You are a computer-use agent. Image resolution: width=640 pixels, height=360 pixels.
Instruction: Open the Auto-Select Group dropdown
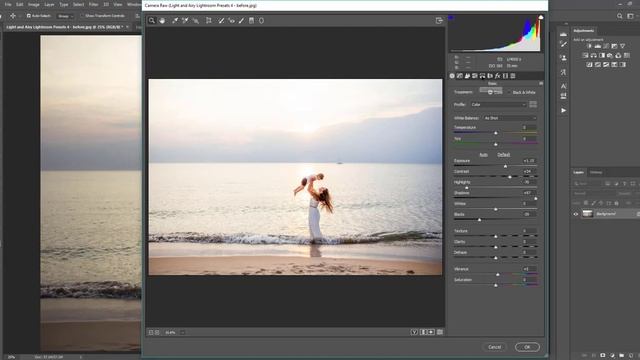coord(65,16)
